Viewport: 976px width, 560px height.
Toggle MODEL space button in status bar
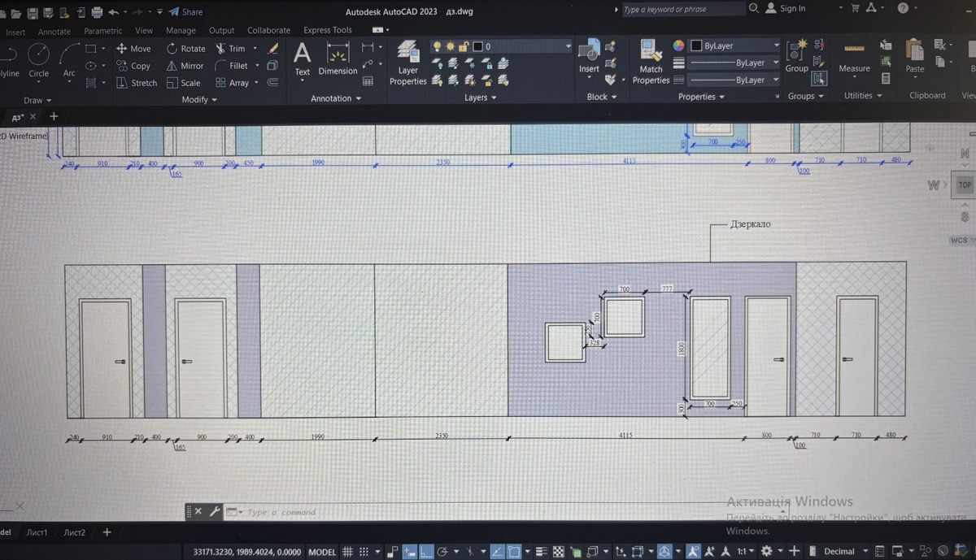tap(322, 552)
